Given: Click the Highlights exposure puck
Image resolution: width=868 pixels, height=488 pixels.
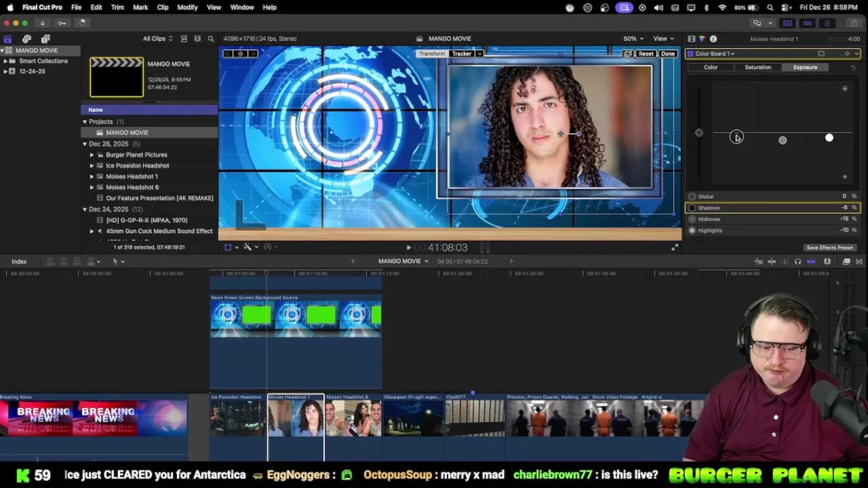Looking at the screenshot, I should click(x=829, y=138).
